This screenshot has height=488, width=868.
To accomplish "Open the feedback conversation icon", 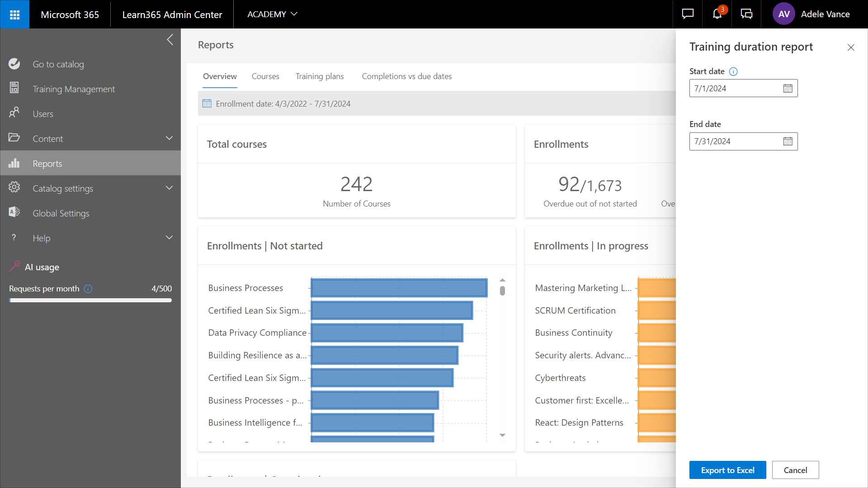I will [x=746, y=14].
